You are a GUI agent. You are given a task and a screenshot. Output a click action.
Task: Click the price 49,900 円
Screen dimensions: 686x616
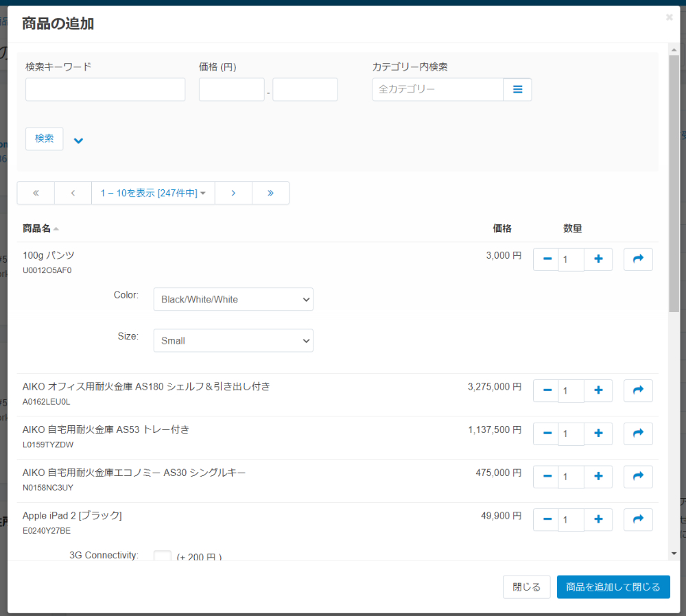pos(501,516)
